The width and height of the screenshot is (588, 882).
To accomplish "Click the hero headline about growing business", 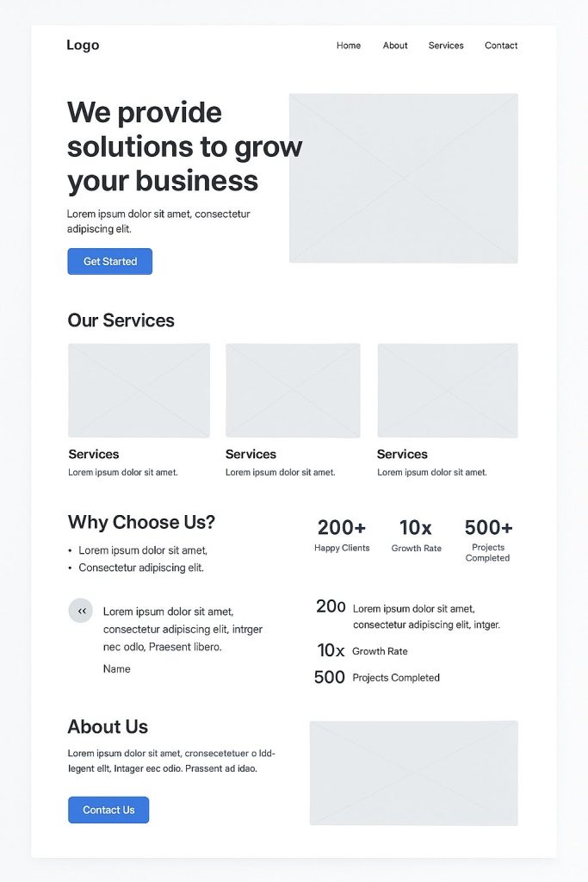I will [184, 146].
